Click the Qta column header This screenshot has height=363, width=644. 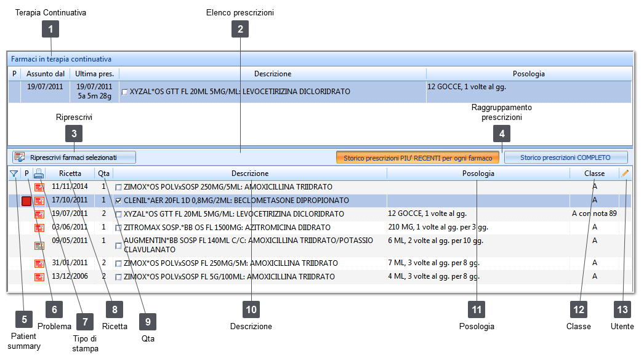(104, 174)
